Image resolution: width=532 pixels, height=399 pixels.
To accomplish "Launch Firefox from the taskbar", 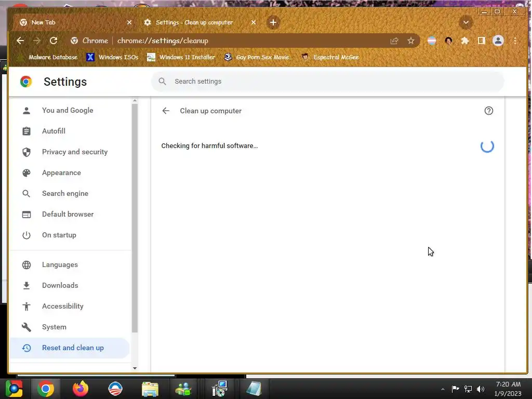I will pyautogui.click(x=81, y=389).
